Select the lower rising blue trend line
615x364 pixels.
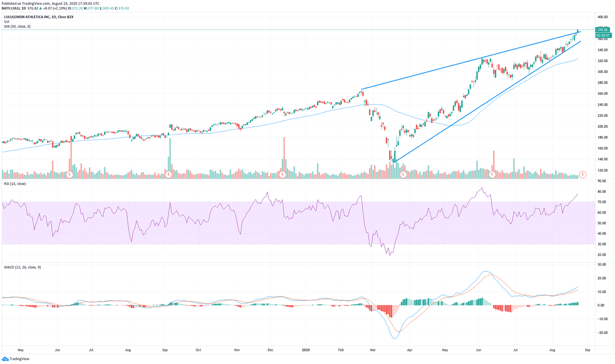pyautogui.click(x=487, y=102)
